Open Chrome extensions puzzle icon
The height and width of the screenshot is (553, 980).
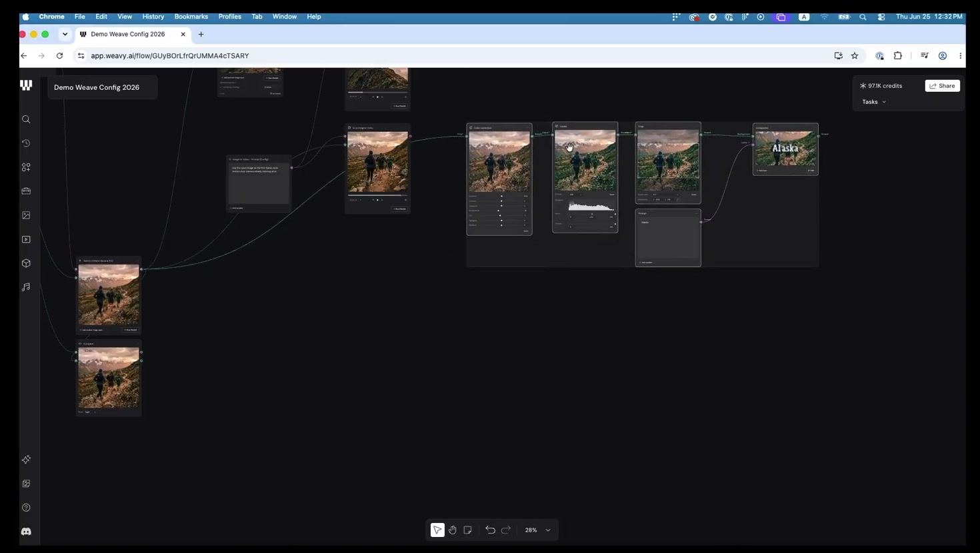click(x=898, y=56)
